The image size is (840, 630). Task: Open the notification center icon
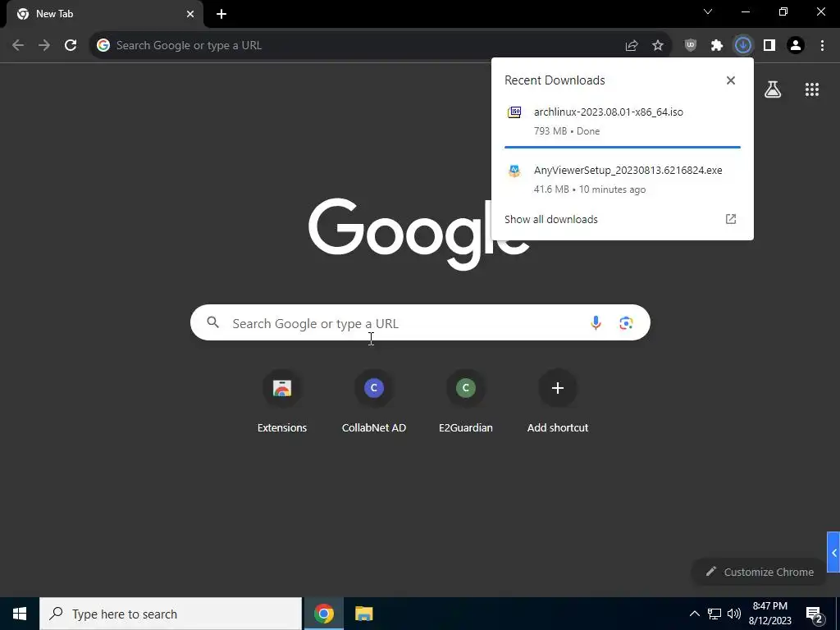coord(815,614)
